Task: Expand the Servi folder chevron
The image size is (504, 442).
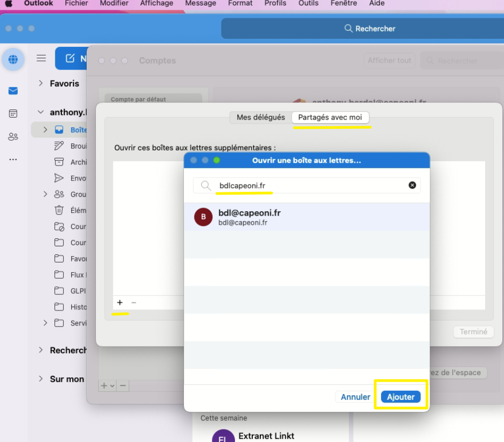Action: coord(45,323)
